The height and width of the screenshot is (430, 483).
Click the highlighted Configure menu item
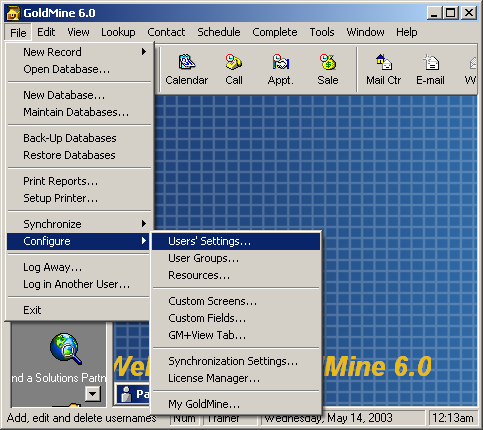tap(79, 241)
